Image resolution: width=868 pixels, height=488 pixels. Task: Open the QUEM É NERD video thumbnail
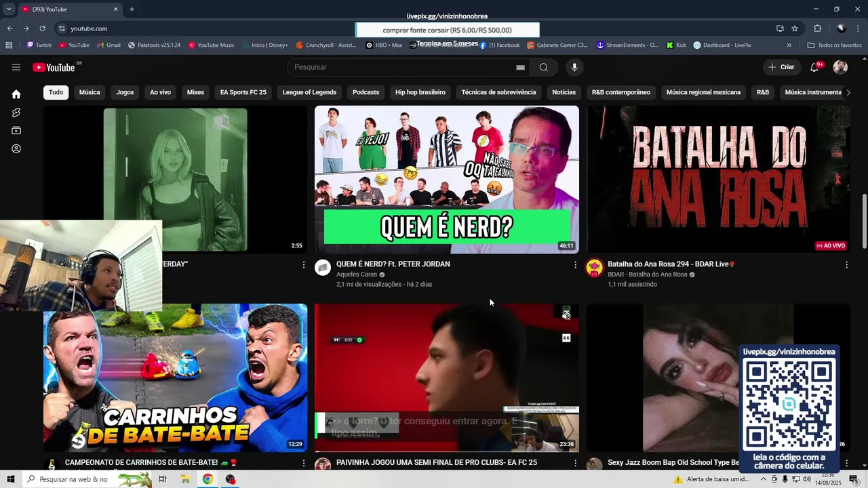[x=447, y=180]
